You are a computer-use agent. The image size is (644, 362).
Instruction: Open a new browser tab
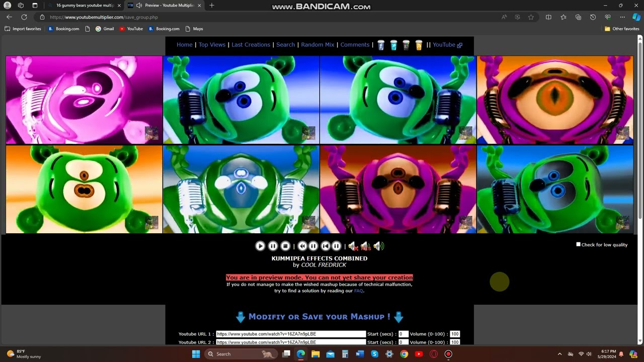tap(211, 6)
